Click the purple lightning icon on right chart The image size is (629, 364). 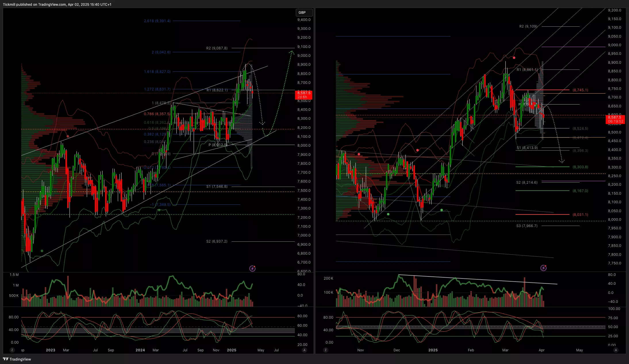(543, 268)
